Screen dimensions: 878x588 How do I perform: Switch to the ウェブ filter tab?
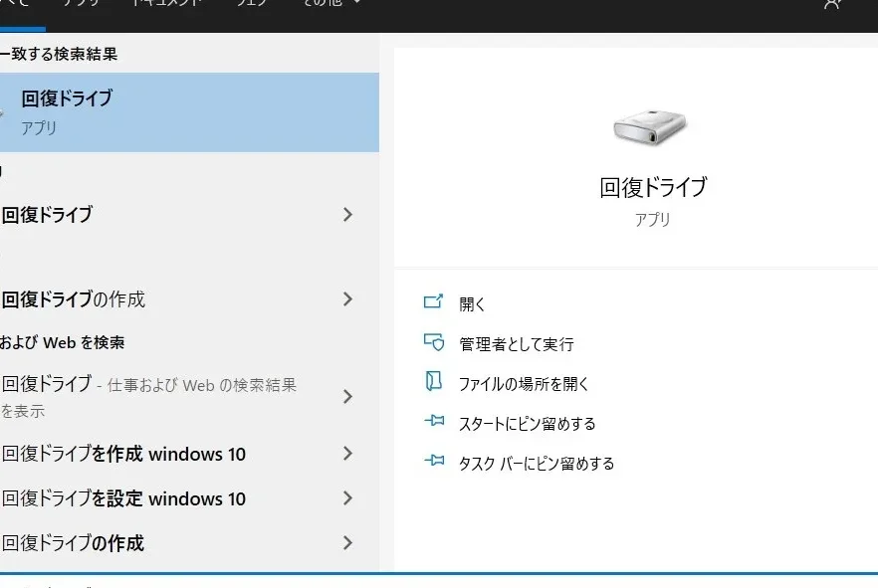click(251, 4)
